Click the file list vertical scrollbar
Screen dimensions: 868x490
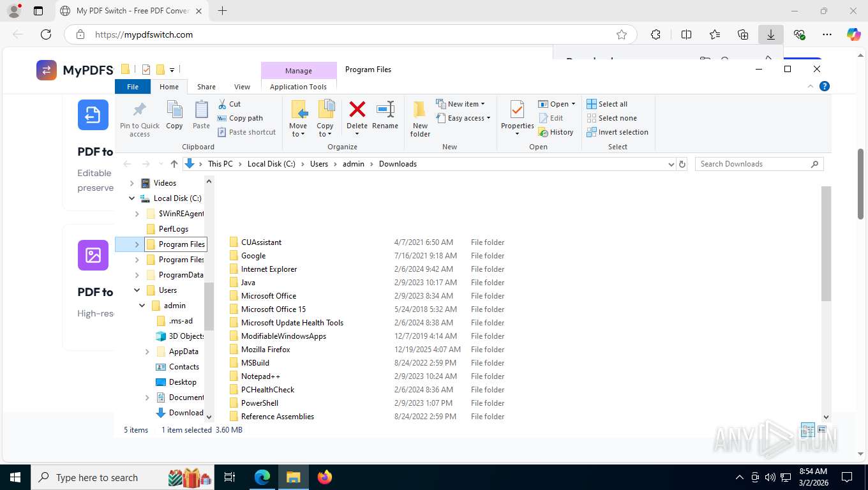click(827, 244)
